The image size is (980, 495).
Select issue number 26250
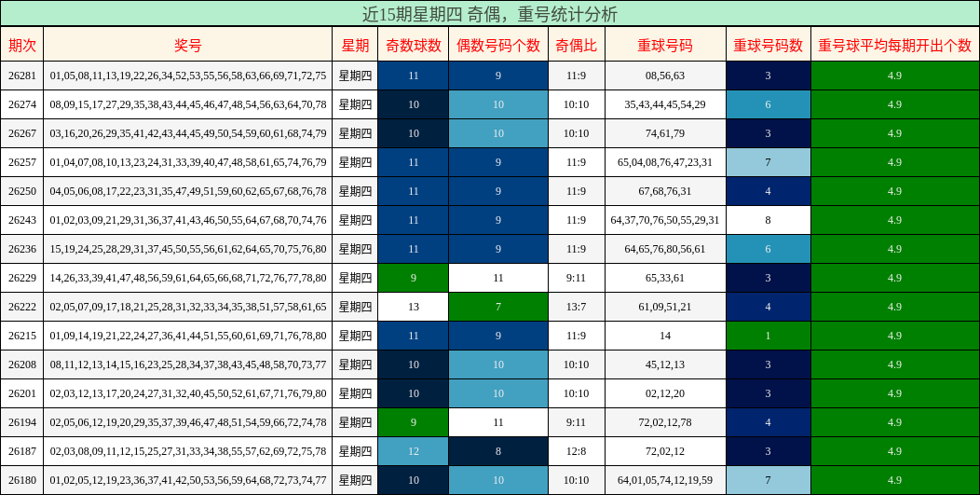tap(21, 191)
